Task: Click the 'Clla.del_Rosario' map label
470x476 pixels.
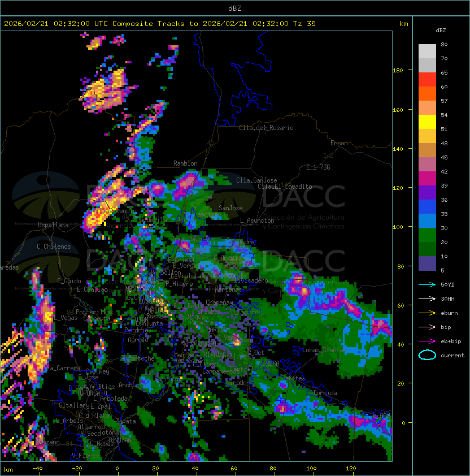Action: click(x=266, y=128)
